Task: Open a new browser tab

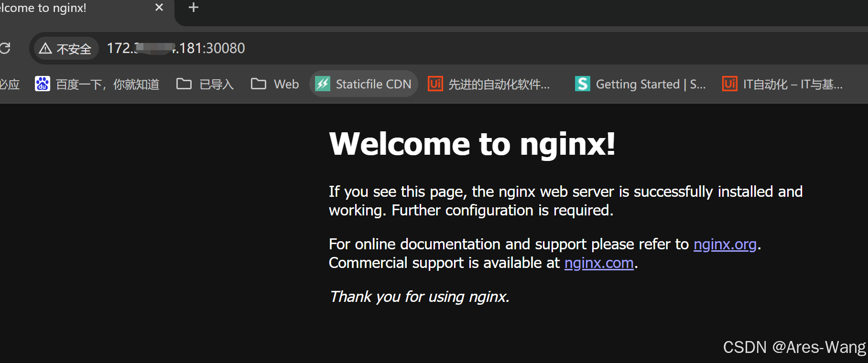Action: 194,8
